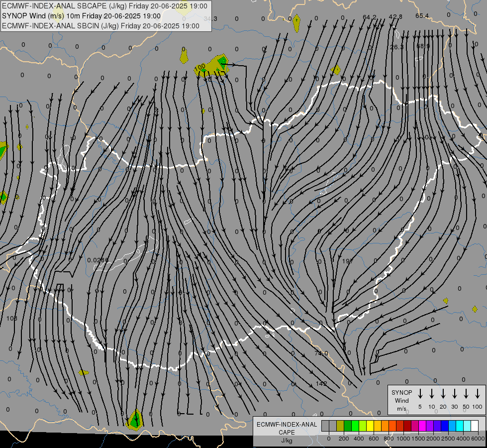487x448 pixels.
Task: Click the SYNOP Wind 10m title line
Action: [82, 16]
